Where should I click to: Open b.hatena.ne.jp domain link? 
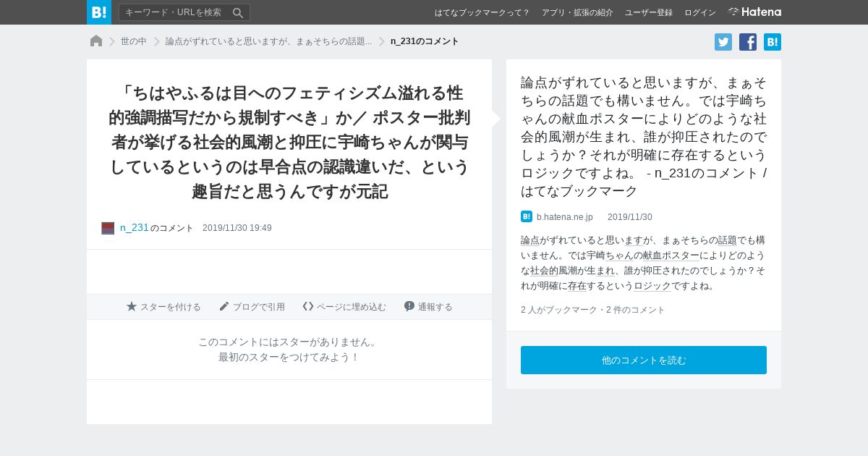point(565,217)
